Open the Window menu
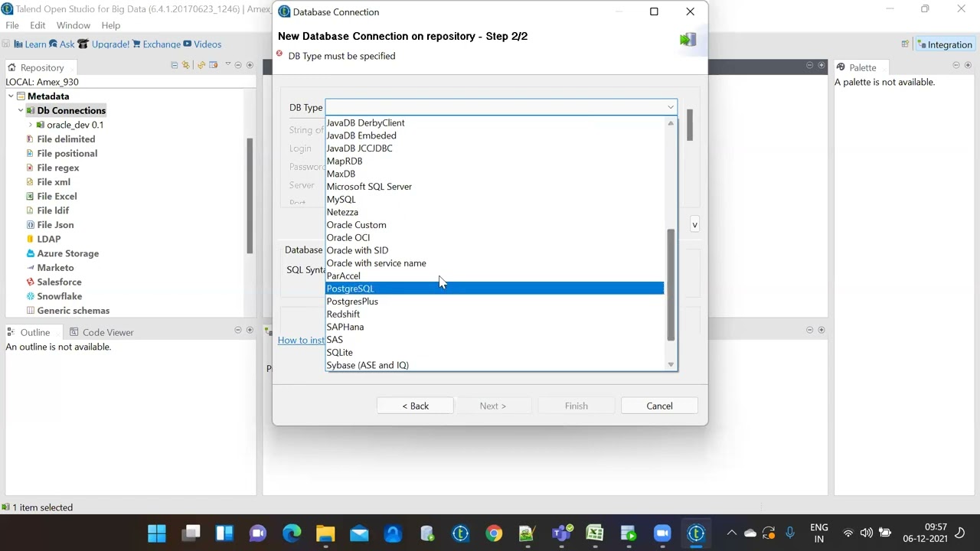 tap(73, 25)
